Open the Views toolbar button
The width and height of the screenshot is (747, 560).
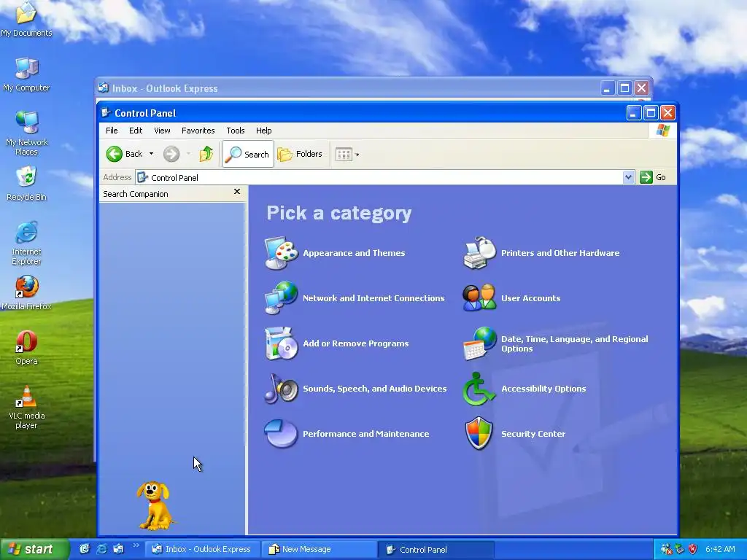tap(344, 155)
